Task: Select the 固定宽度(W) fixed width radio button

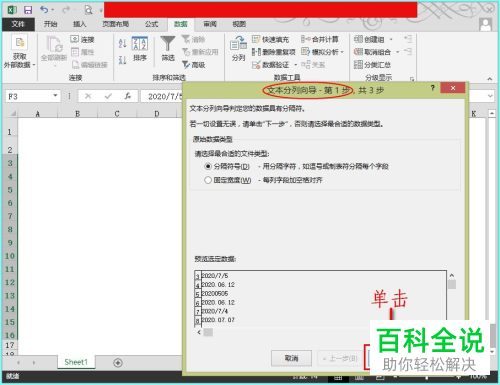Action: point(208,180)
